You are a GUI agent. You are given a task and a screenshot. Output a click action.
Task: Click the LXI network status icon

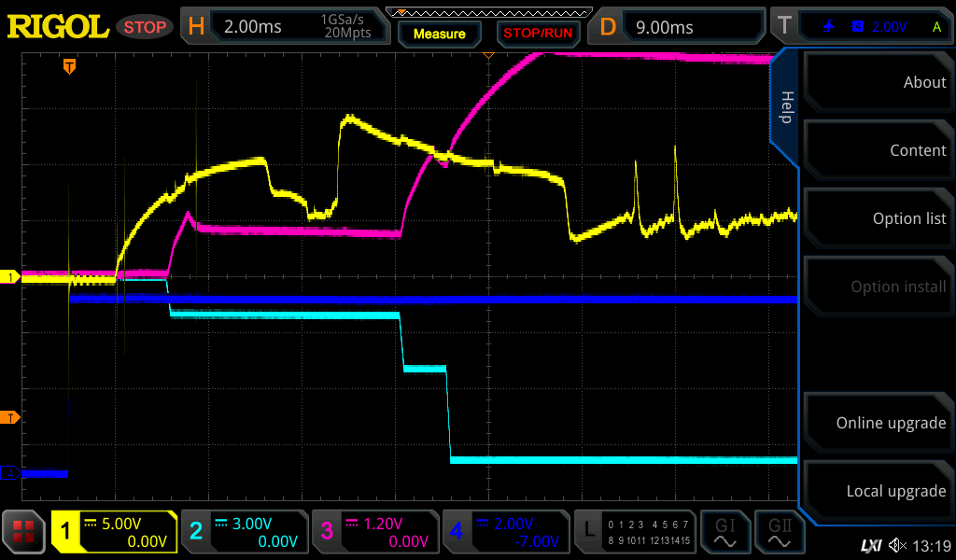click(x=870, y=545)
